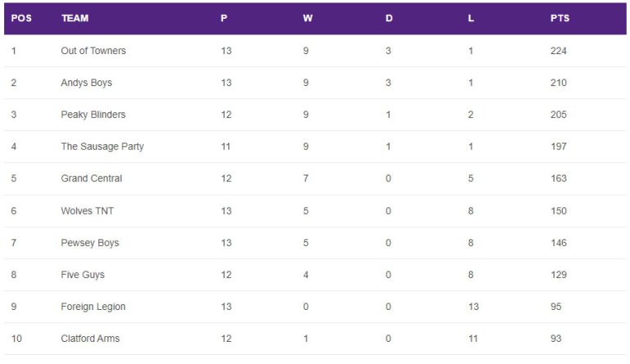The width and height of the screenshot is (630, 364).
Task: Select the Andys Boys team name
Action: point(86,83)
